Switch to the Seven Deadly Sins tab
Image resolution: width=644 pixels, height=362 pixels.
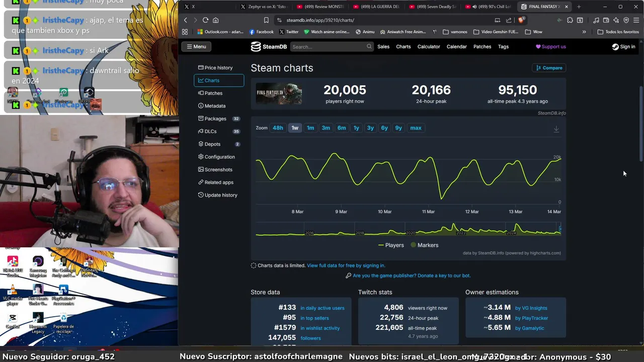[x=433, y=7]
